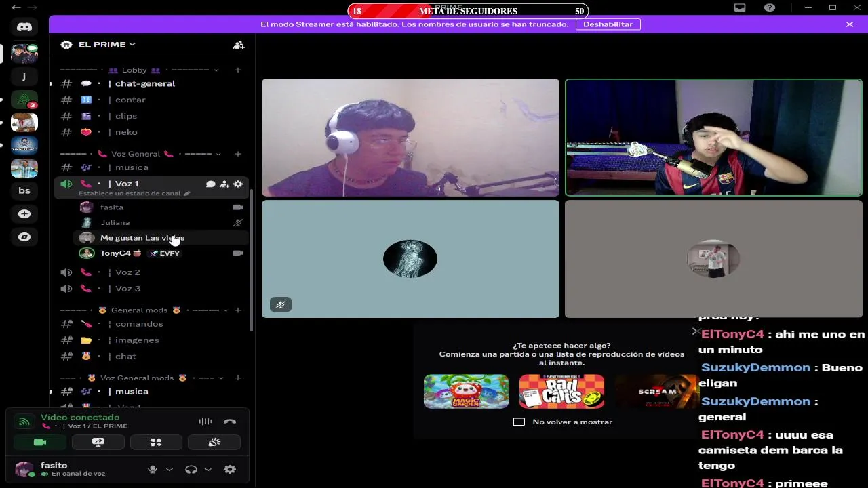868x488 pixels.
Task: Open user settings gear near fasito
Action: (230, 469)
